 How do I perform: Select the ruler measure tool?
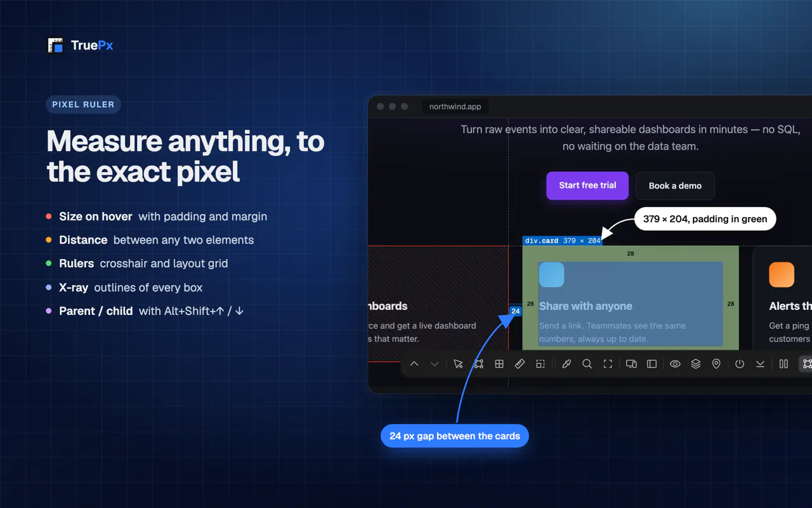coord(520,364)
